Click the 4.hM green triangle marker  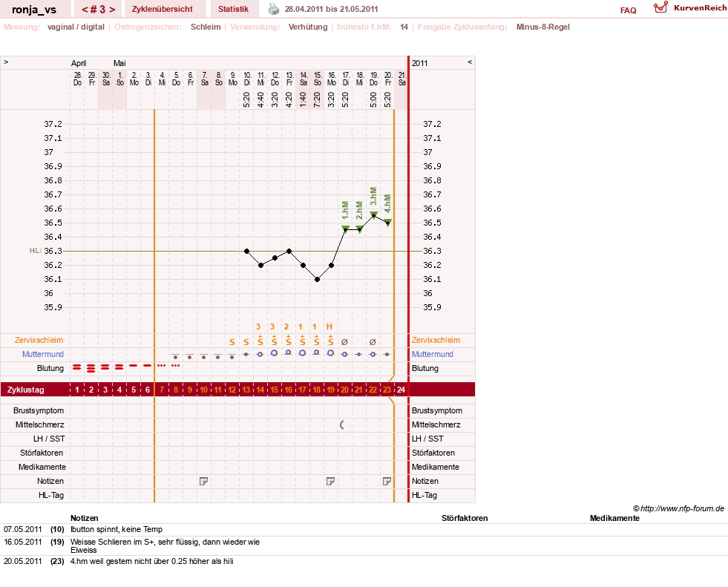tap(387, 222)
